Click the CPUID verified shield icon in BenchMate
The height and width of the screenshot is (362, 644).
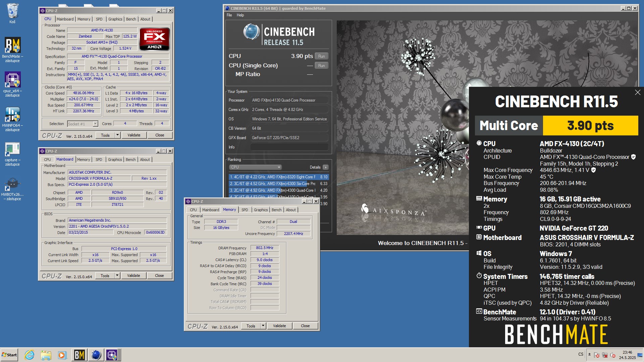[x=633, y=157]
